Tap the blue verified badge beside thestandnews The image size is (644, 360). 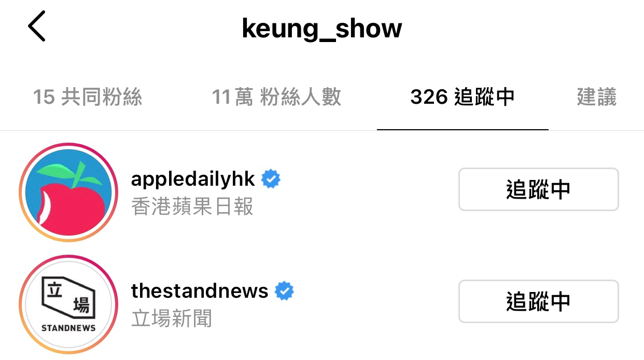pyautogui.click(x=284, y=291)
